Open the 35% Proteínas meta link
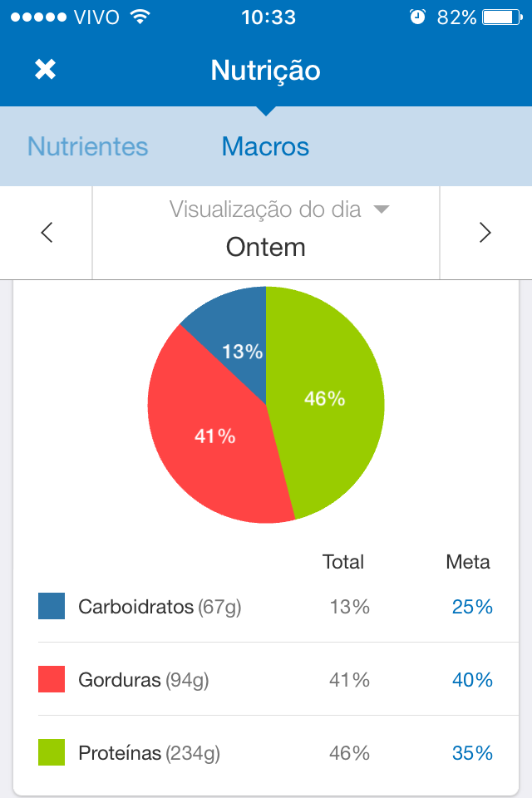 point(472,753)
